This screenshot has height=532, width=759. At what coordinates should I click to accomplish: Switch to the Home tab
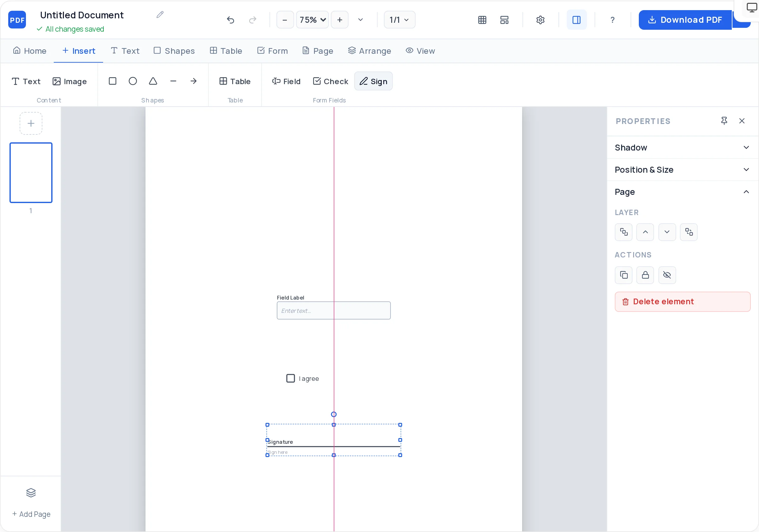point(30,51)
